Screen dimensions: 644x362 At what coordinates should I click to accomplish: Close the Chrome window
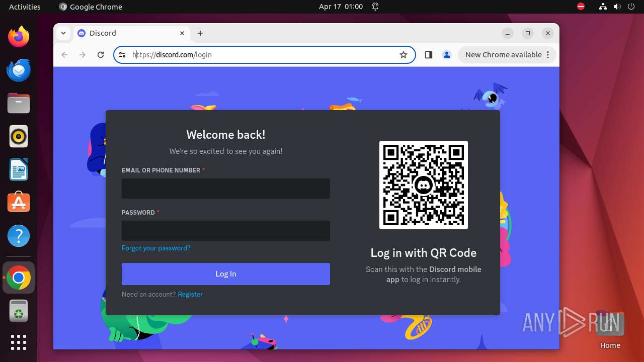point(548,33)
